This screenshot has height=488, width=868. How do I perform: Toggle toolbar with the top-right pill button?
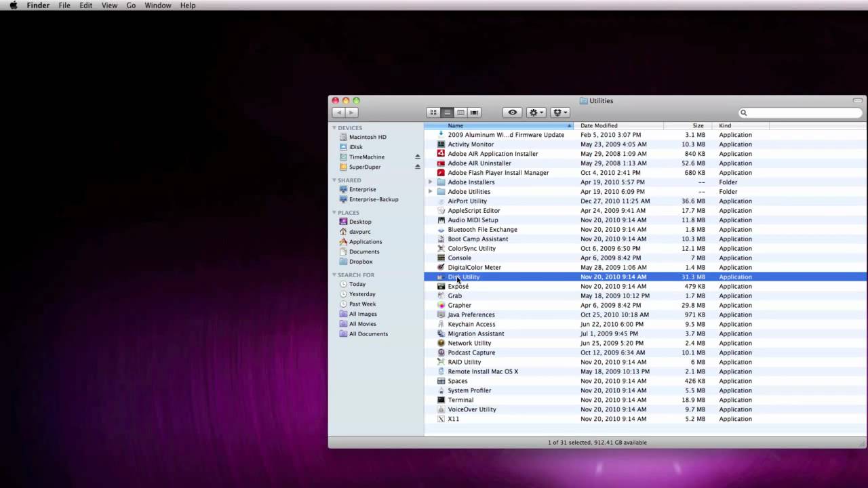(x=857, y=100)
